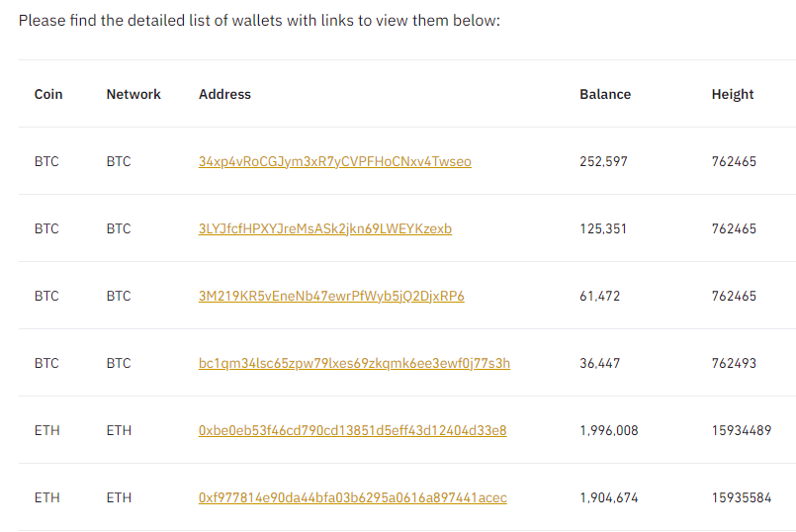Select balance value 1,996,008

click(x=609, y=431)
